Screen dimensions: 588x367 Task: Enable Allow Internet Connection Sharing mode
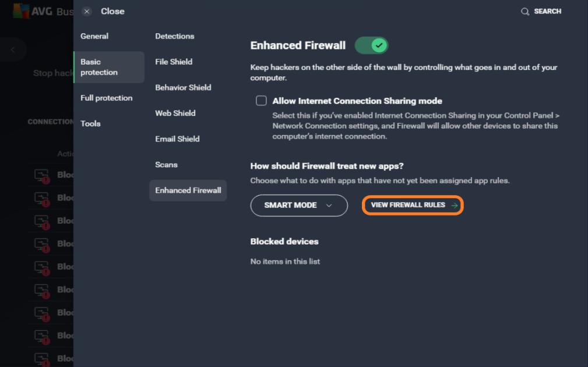tap(261, 100)
